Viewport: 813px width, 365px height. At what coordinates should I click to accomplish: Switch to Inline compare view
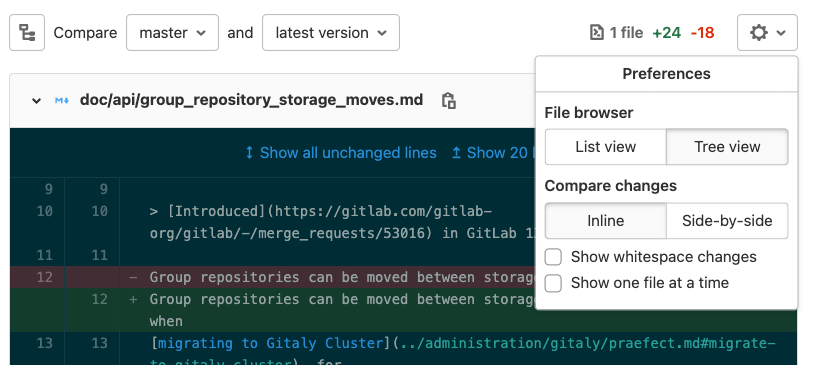(606, 221)
